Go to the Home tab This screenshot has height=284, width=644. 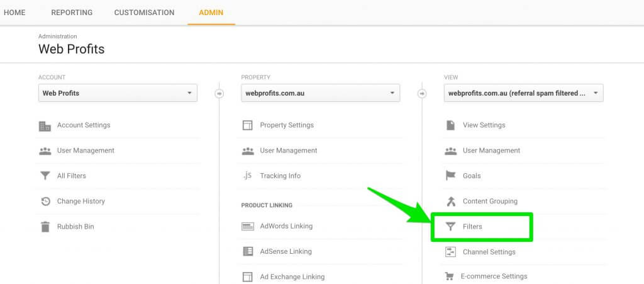15,13
